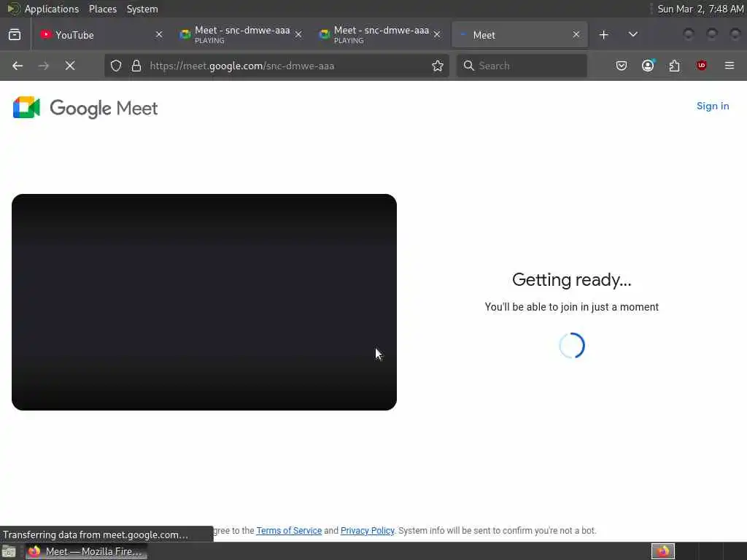Open Firefox account menu
The image size is (747, 560).
tap(648, 66)
